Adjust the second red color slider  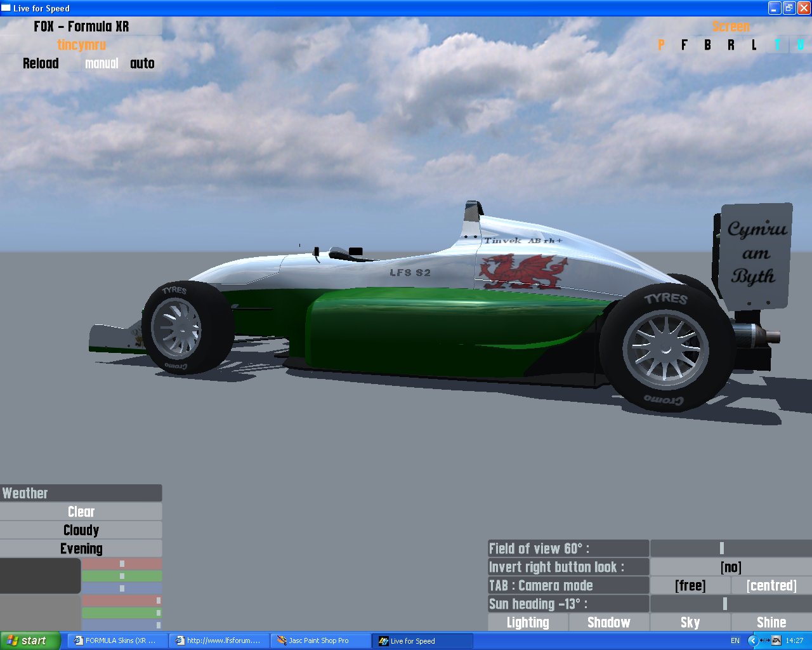click(x=122, y=600)
